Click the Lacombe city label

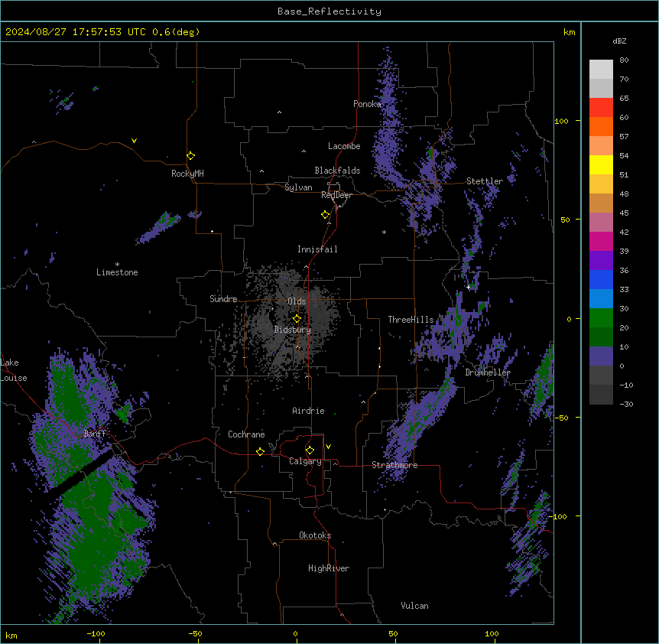click(x=344, y=146)
